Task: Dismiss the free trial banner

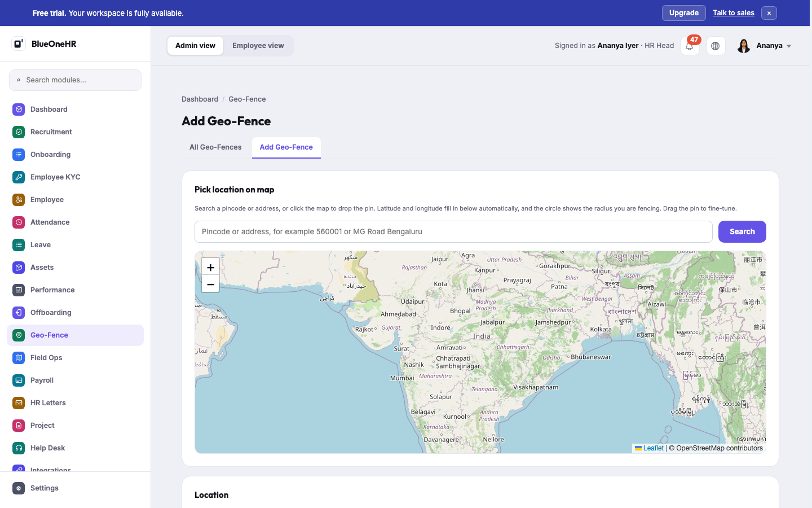Action: [769, 13]
